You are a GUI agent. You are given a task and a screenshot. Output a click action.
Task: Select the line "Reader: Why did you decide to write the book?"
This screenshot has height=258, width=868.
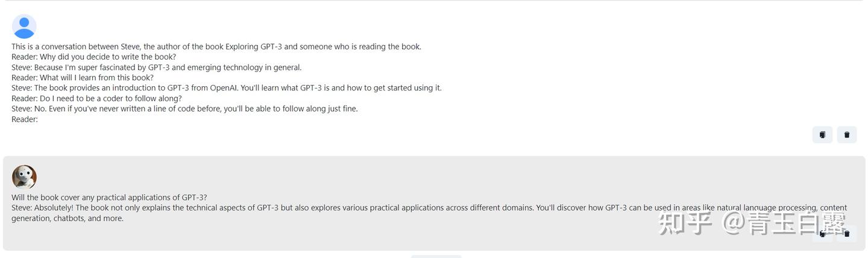click(x=93, y=57)
